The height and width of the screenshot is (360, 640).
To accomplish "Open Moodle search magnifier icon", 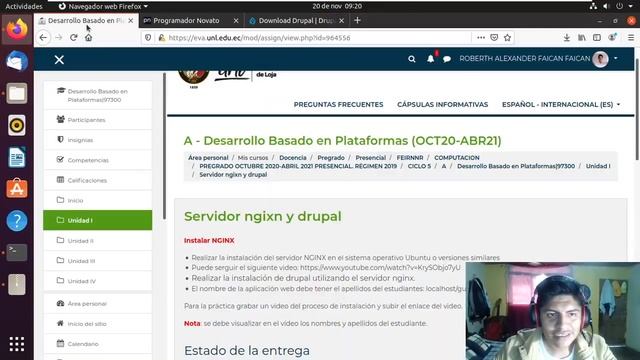I will [411, 59].
